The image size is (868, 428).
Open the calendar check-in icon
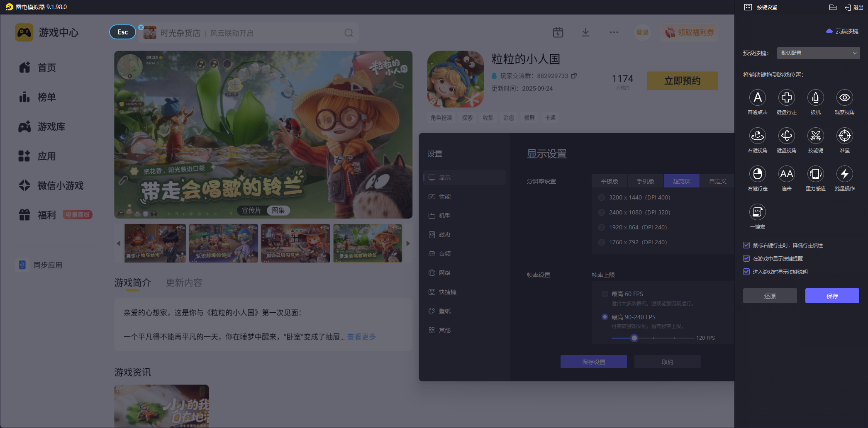point(558,32)
